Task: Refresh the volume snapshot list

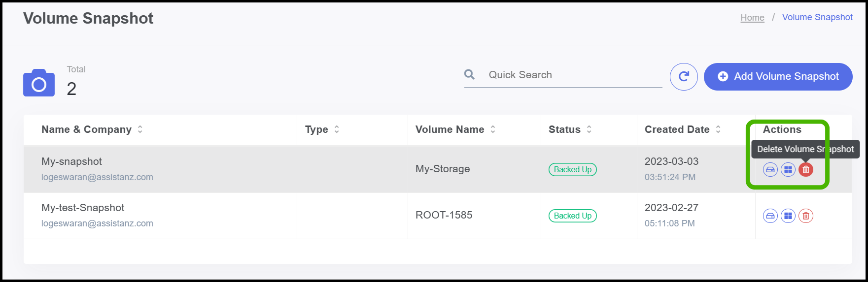Action: pyautogui.click(x=684, y=77)
